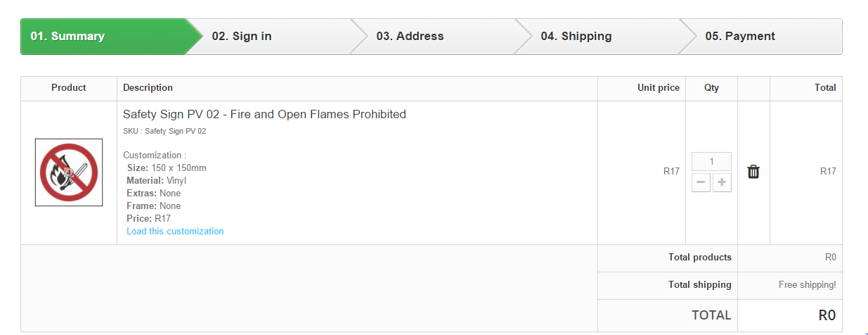
Task: Decrease quantity with minus button
Action: pyautogui.click(x=701, y=183)
